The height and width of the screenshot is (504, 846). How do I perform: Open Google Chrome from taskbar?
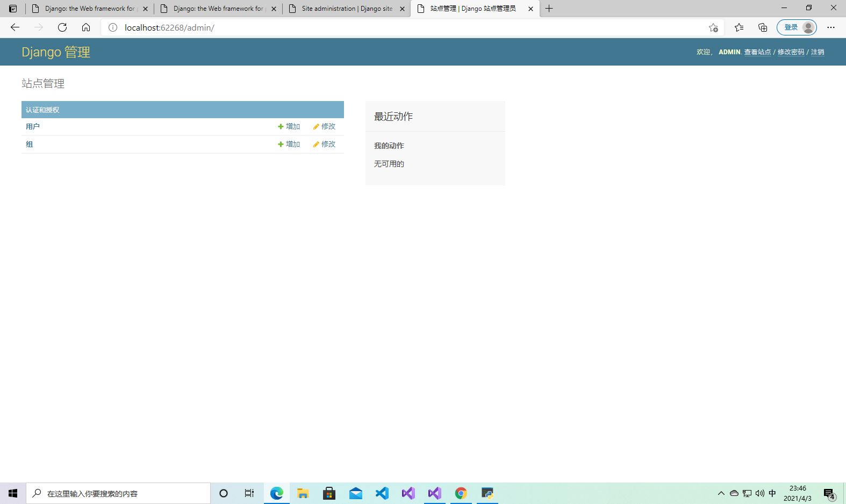461,493
